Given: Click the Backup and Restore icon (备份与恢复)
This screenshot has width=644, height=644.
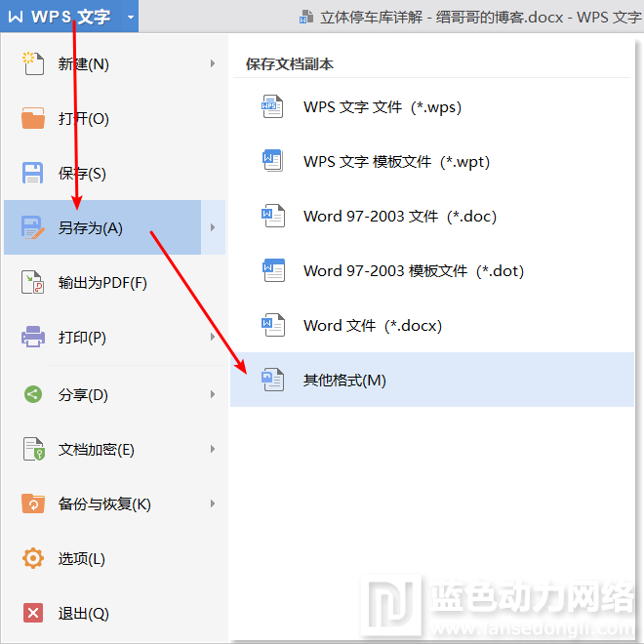Looking at the screenshot, I should (33, 504).
